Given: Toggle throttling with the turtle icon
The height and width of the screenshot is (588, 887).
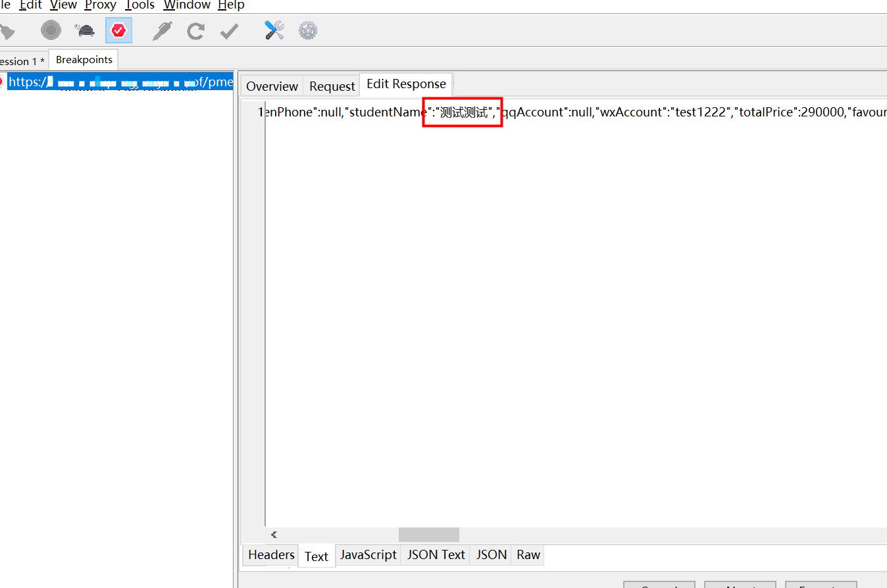Looking at the screenshot, I should (x=85, y=30).
